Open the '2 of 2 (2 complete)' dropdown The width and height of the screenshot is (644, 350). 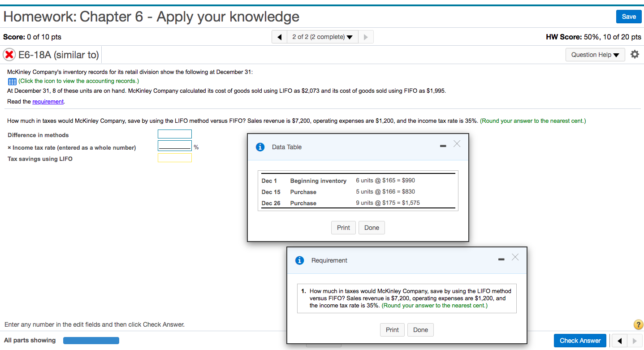click(x=322, y=36)
